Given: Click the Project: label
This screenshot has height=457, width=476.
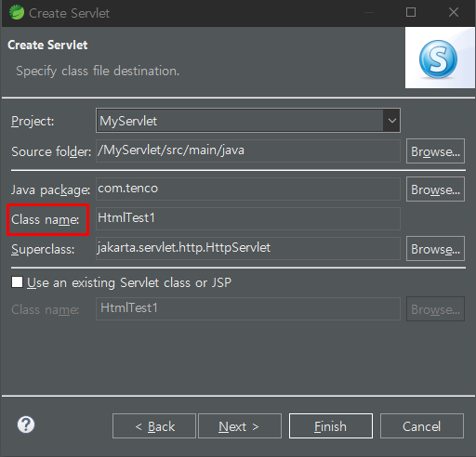Looking at the screenshot, I should pos(33,121).
